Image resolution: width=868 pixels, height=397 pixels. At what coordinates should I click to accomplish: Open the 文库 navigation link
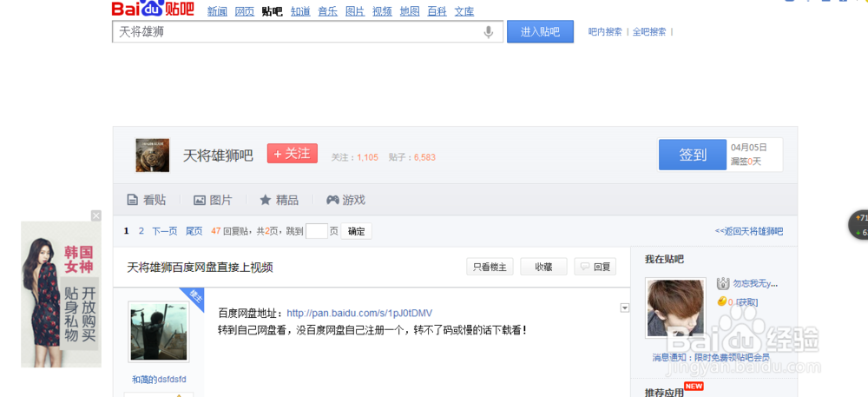point(464,11)
